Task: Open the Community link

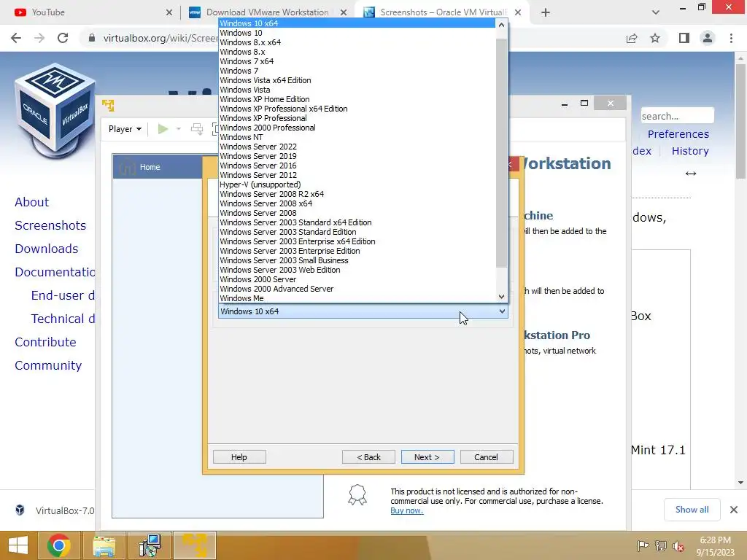Action: coord(48,365)
